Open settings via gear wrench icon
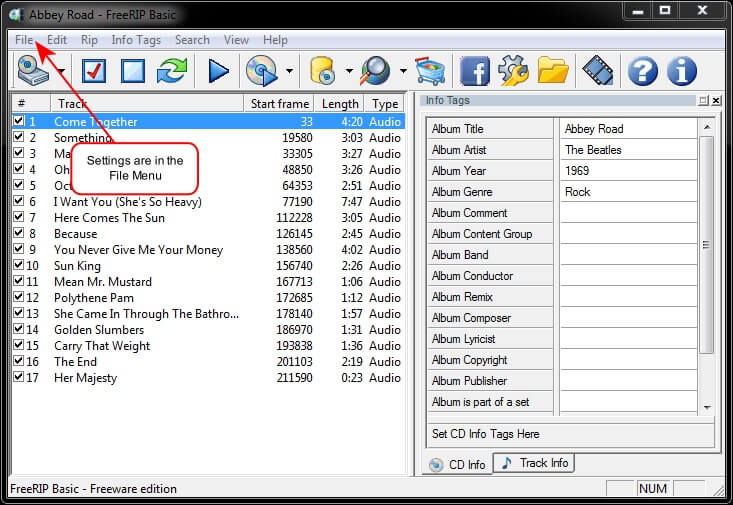Image resolution: width=733 pixels, height=505 pixels. tap(513, 71)
